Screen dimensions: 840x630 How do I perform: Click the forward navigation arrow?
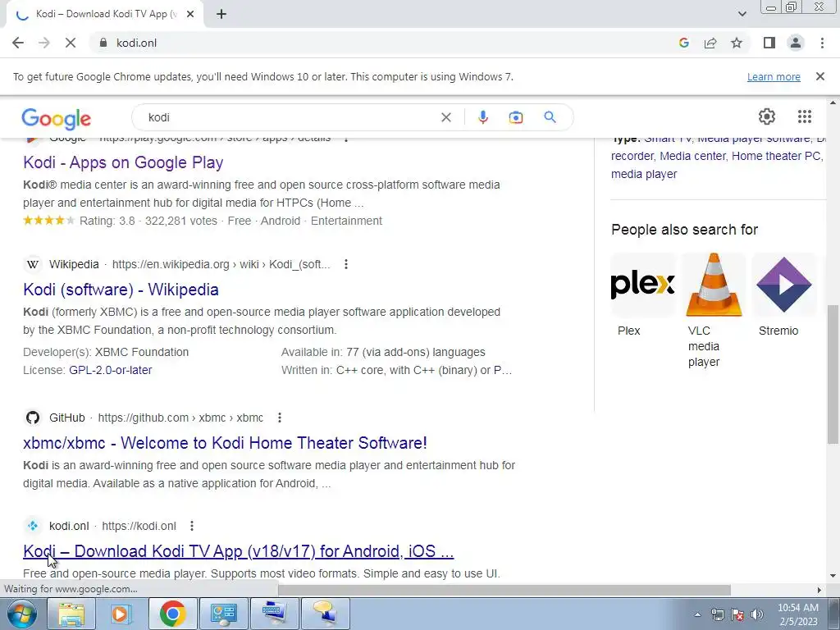point(44,43)
